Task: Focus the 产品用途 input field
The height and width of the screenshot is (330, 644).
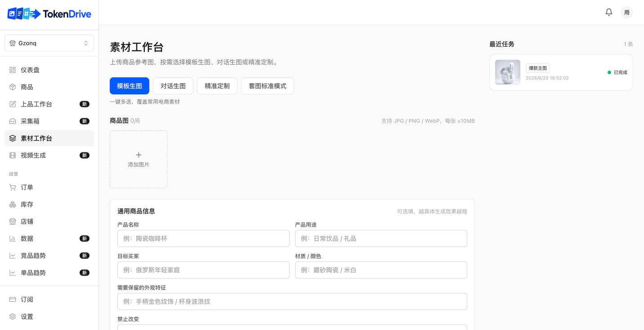Action: click(381, 239)
